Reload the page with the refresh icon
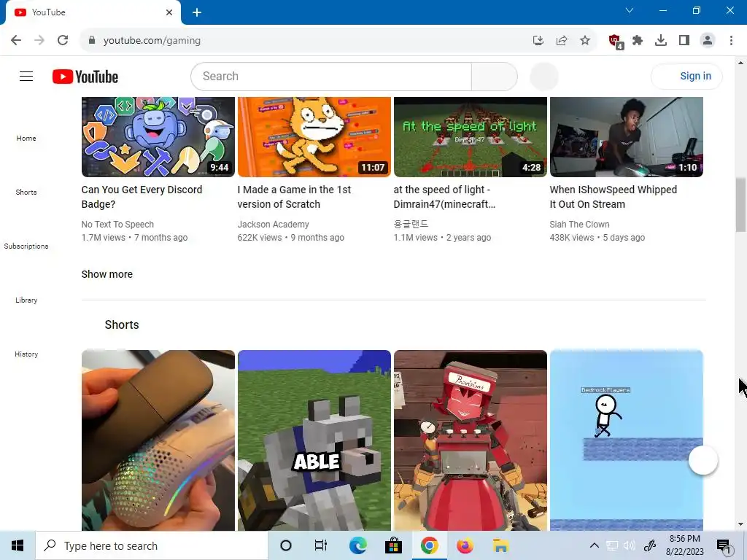Viewport: 747px width, 560px height. [63, 40]
